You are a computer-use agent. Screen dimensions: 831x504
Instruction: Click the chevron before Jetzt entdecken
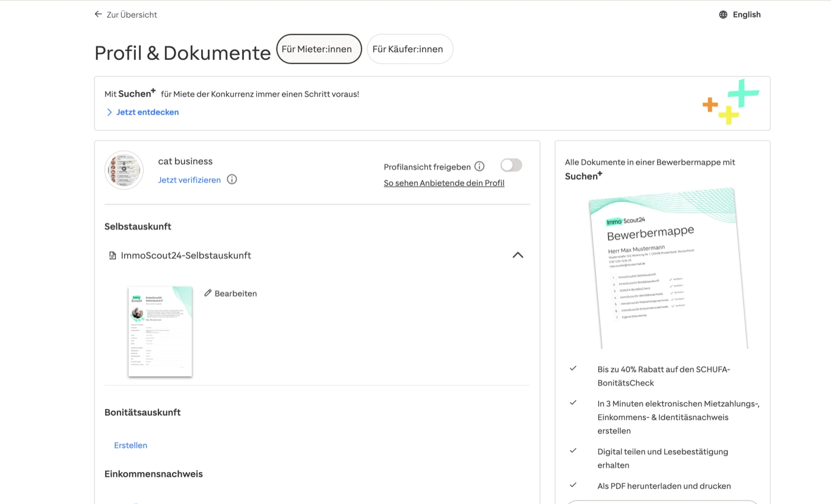point(109,112)
